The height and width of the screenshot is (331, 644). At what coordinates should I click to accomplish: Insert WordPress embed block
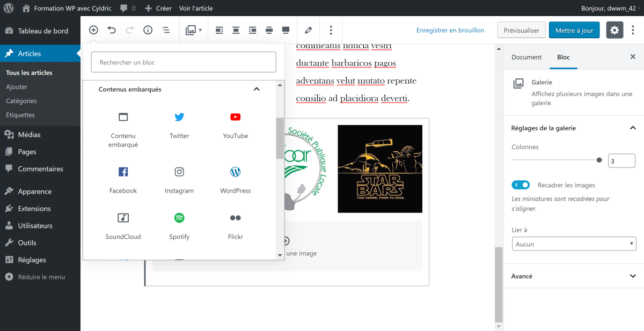[236, 181]
